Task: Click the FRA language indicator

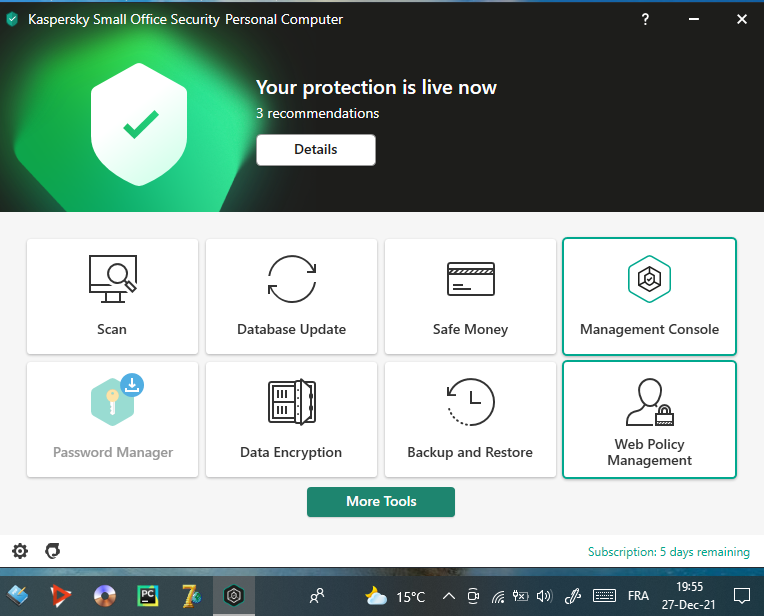Action: [638, 596]
